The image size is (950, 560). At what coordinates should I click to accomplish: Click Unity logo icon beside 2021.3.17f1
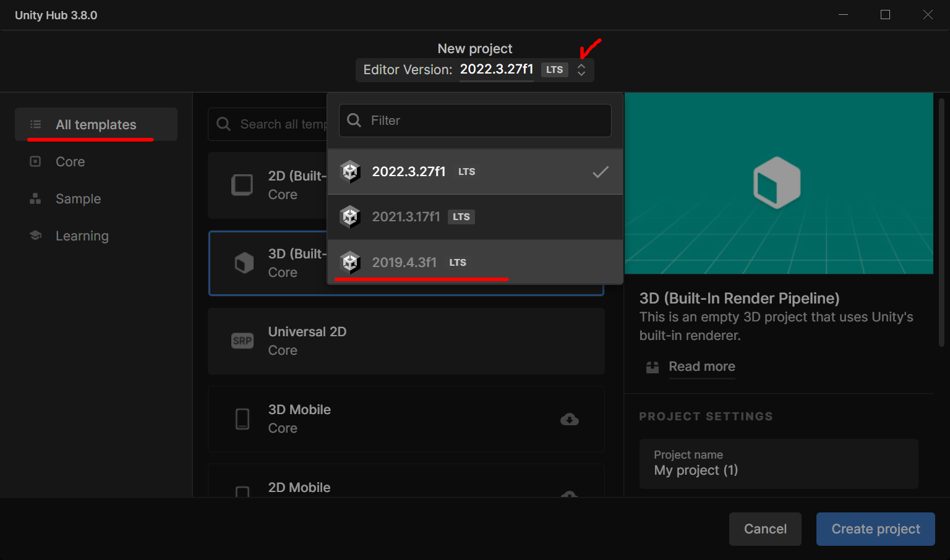(x=350, y=217)
